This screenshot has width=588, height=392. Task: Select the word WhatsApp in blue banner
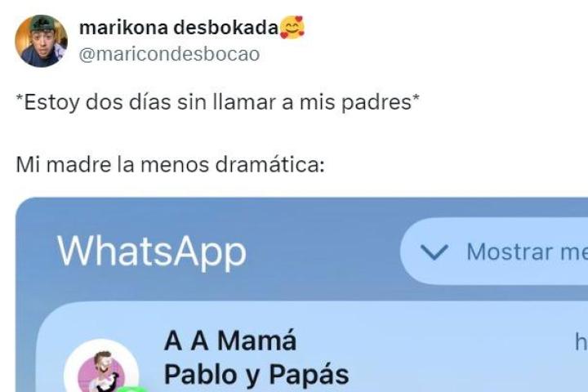[152, 252]
